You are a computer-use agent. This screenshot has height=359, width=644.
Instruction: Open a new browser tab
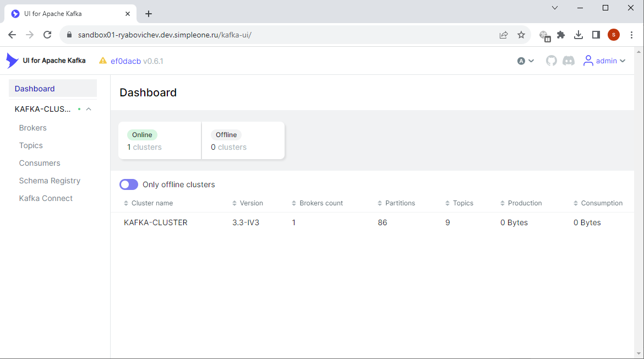pyautogui.click(x=148, y=14)
